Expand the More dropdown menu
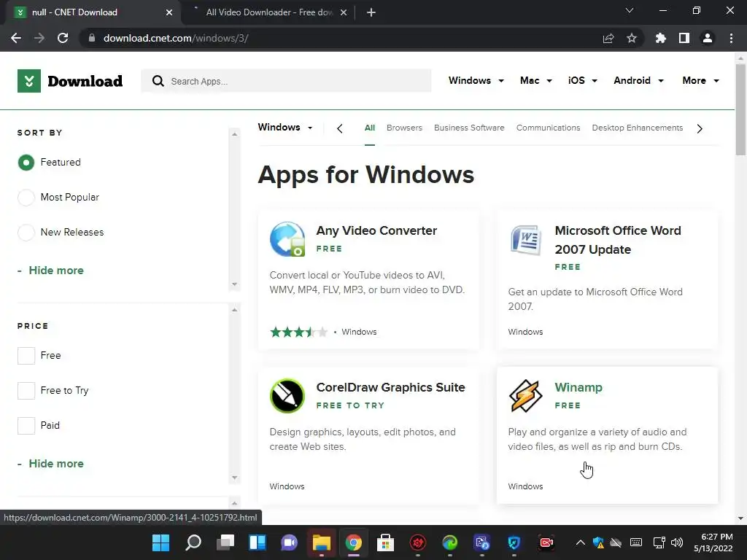The width and height of the screenshot is (747, 560). (700, 80)
